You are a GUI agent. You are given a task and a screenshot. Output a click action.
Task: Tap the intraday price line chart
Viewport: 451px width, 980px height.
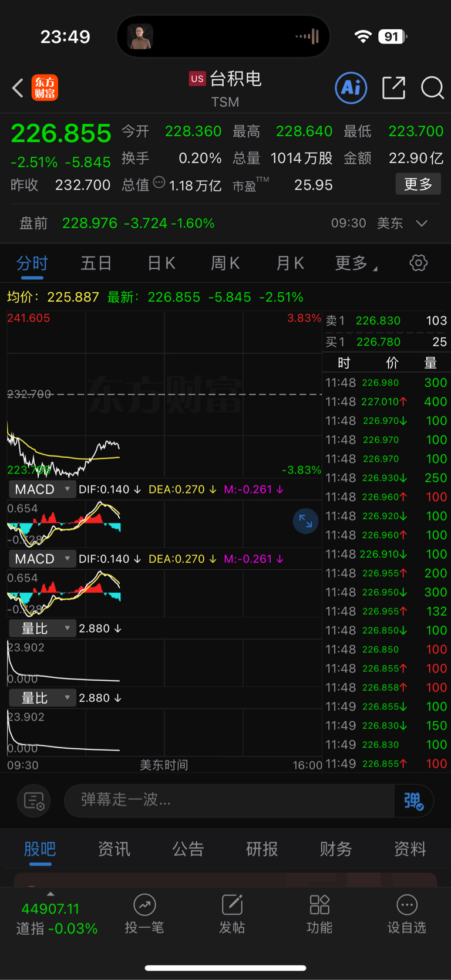pos(164,394)
